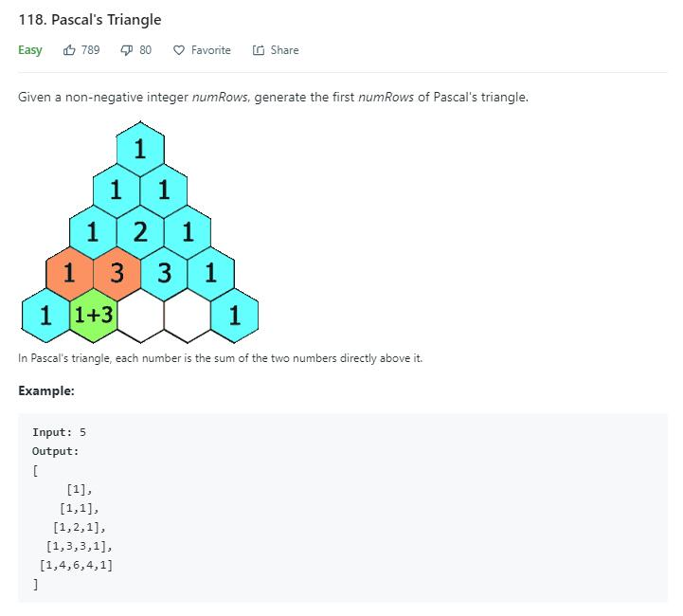Viewport: 683px width, 616px height.
Task: Click the Input: 5 line in example
Action: coord(60,432)
